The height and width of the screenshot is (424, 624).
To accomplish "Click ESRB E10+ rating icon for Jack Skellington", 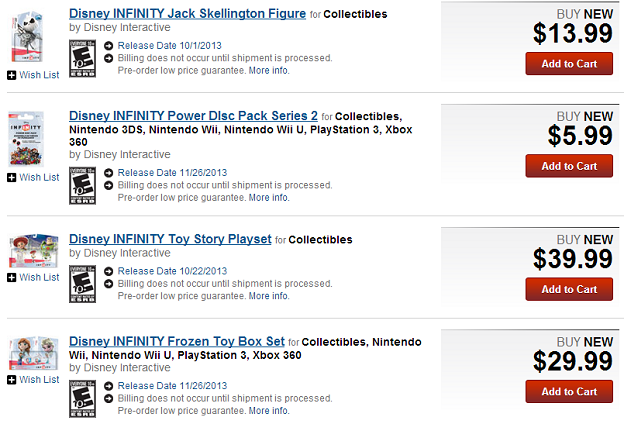I will click(82, 58).
